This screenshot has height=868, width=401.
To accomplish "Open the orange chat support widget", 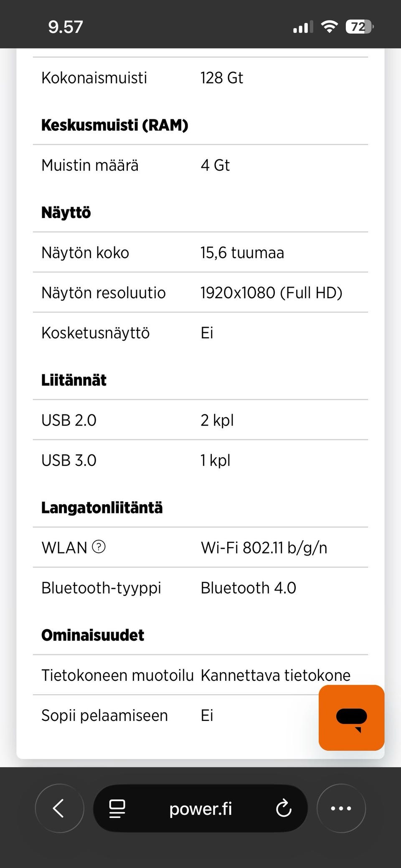I will coord(351,717).
